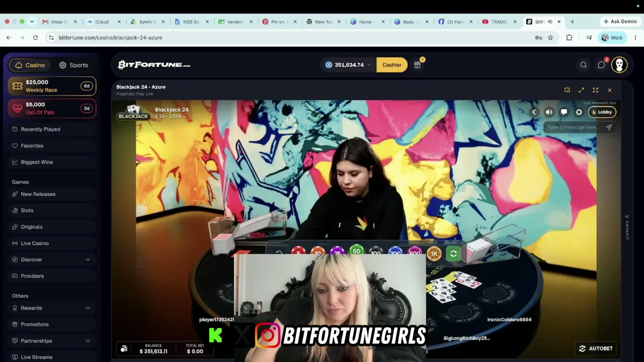Go to Recently Played

click(52, 129)
